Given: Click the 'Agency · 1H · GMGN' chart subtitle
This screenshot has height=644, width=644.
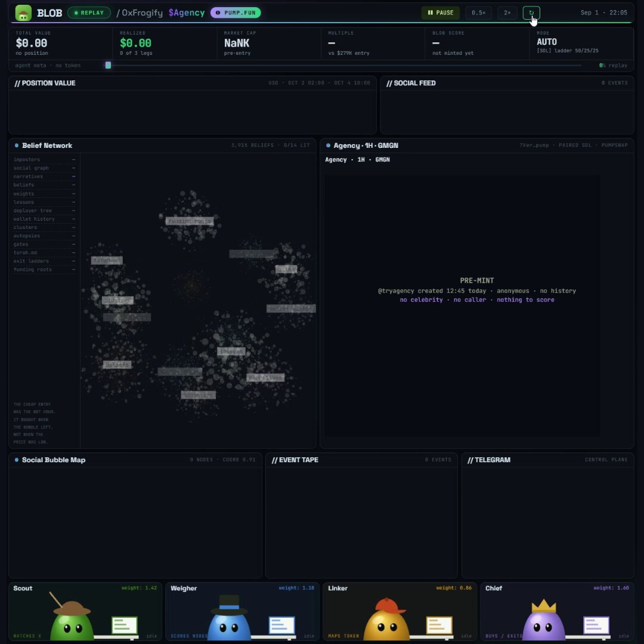Looking at the screenshot, I should pos(357,160).
